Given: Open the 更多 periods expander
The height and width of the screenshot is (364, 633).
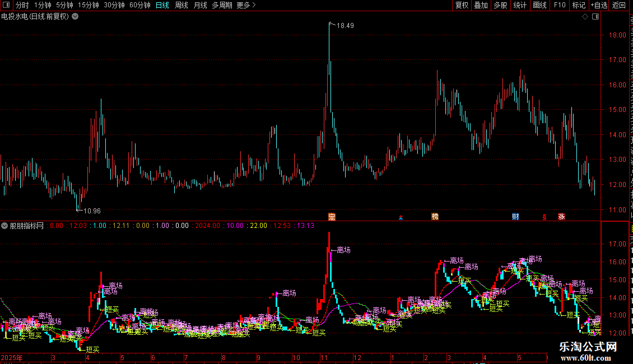Looking at the screenshot, I should pos(246,5).
